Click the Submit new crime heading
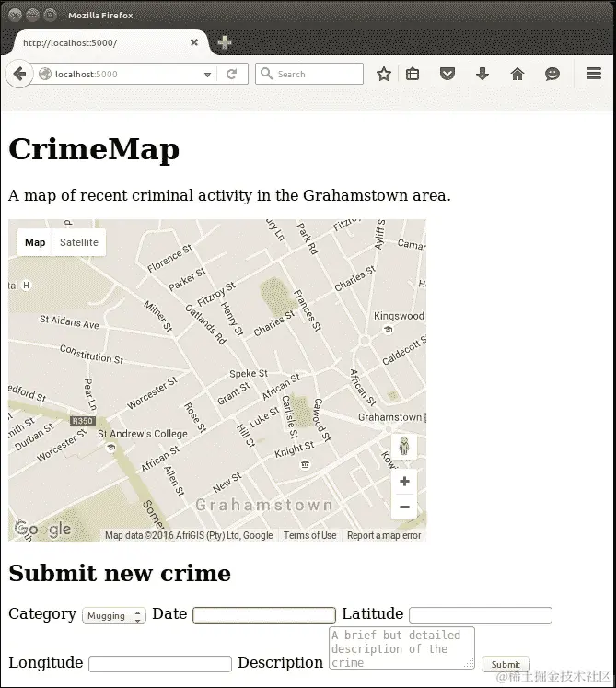This screenshot has height=688, width=616. pyautogui.click(x=120, y=573)
